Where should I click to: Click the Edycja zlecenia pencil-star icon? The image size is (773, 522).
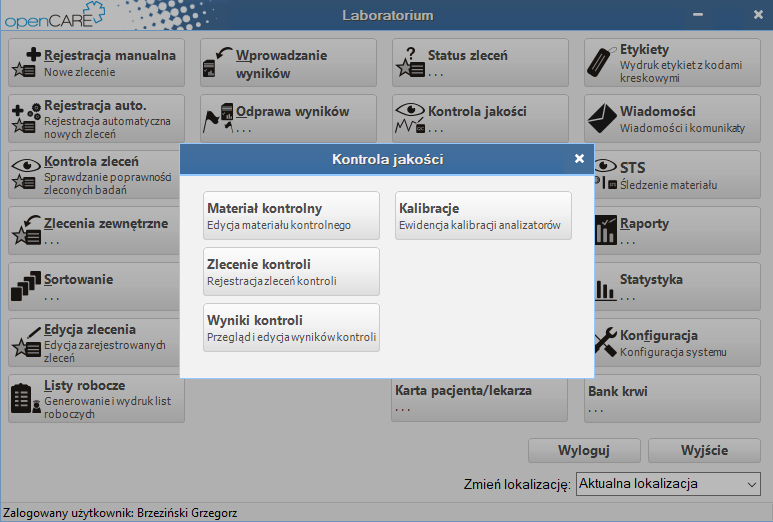pyautogui.click(x=27, y=342)
